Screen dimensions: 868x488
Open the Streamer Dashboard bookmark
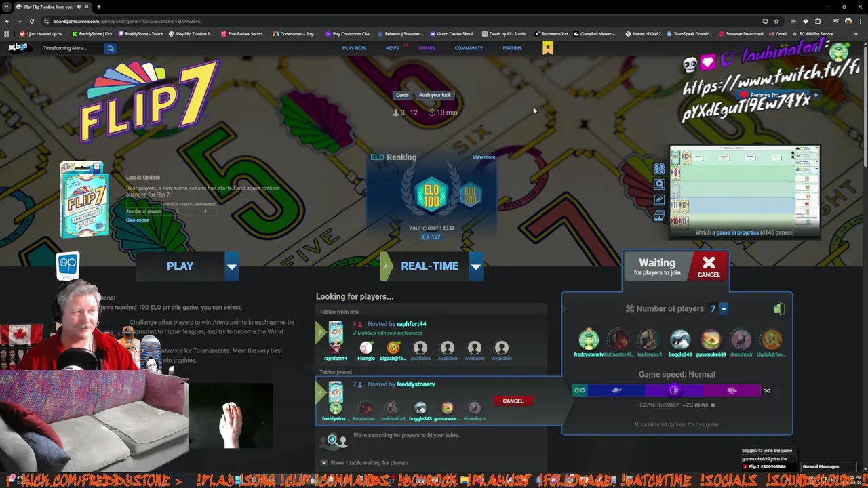coord(741,34)
